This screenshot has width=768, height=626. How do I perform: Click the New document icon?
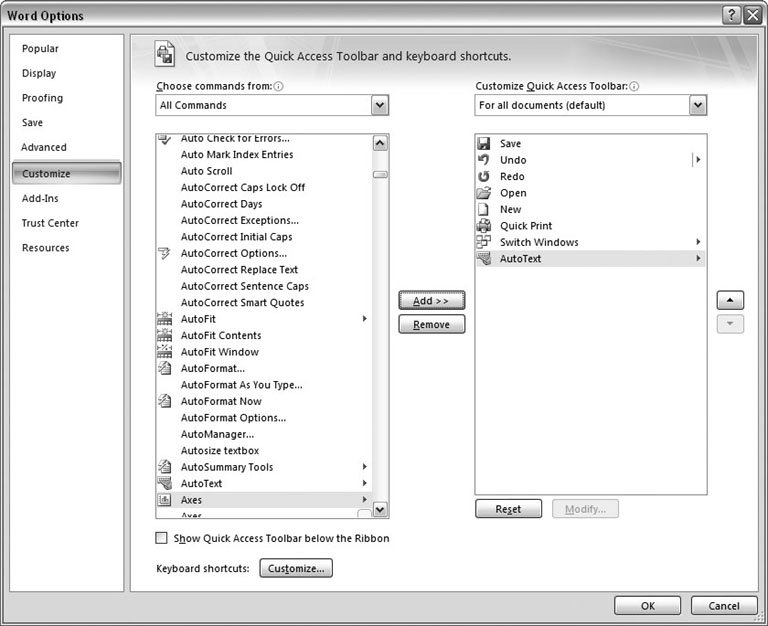click(484, 210)
